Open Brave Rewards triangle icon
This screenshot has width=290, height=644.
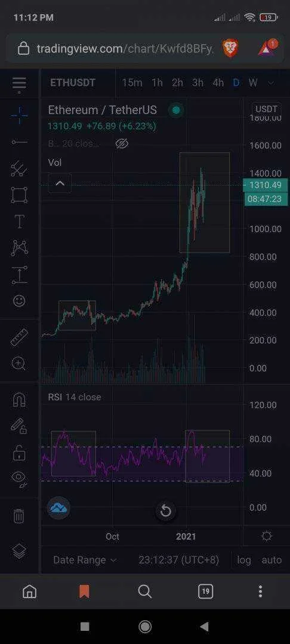pos(267,48)
